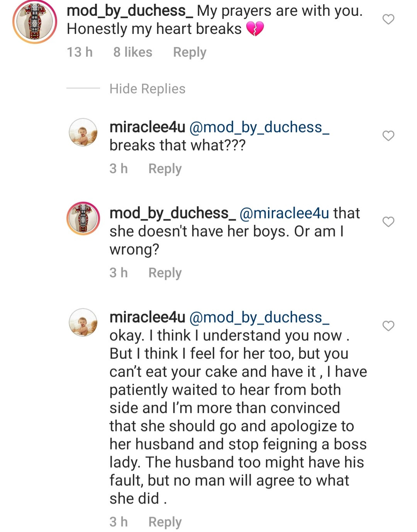417x532 pixels.
Task: View the 8 likes list
Action: [x=133, y=52]
